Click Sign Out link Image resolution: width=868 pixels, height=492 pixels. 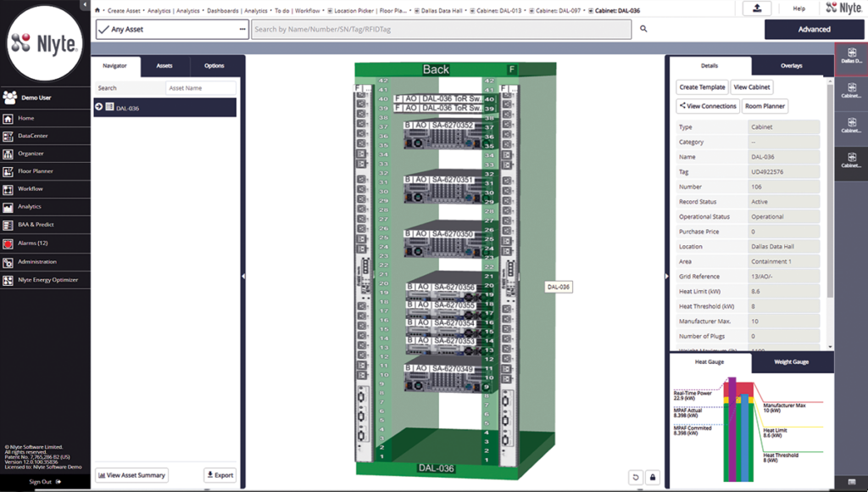45,482
